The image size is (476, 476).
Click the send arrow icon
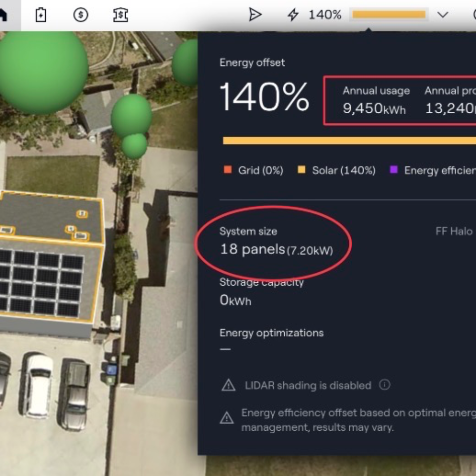[x=255, y=15]
